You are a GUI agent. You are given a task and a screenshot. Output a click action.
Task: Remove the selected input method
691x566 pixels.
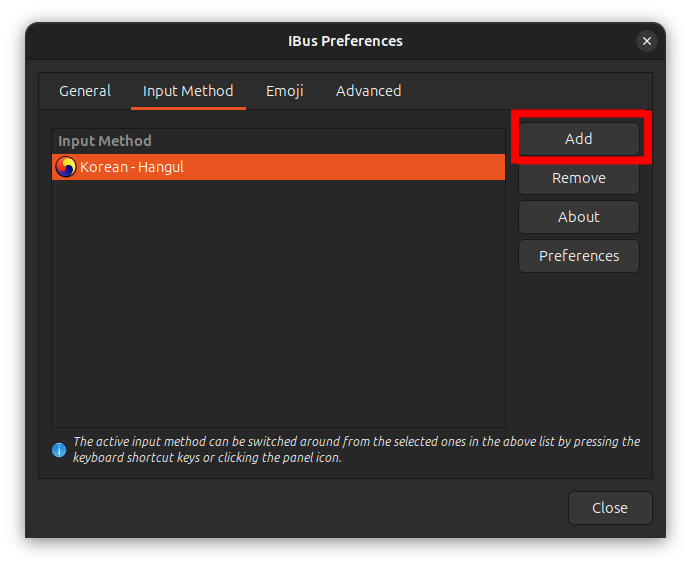578,178
